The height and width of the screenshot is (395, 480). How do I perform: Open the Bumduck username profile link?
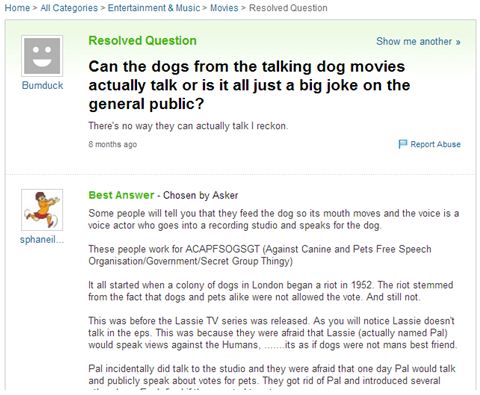click(x=42, y=85)
